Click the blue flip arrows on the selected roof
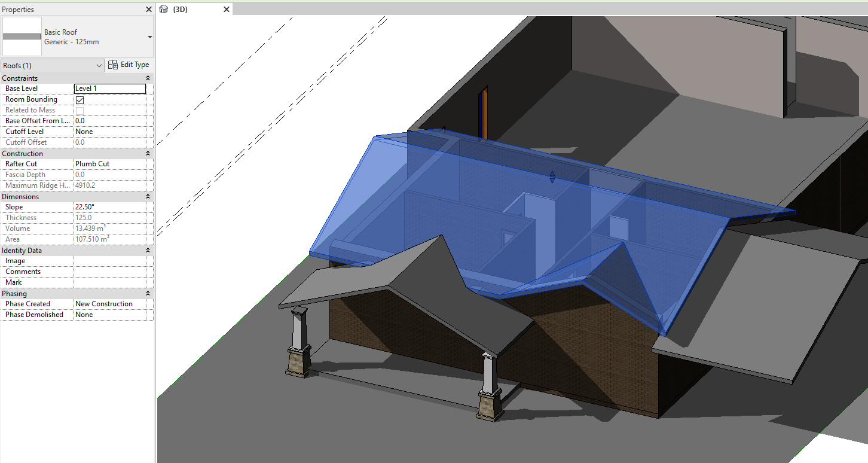Image resolution: width=868 pixels, height=463 pixels. click(552, 176)
